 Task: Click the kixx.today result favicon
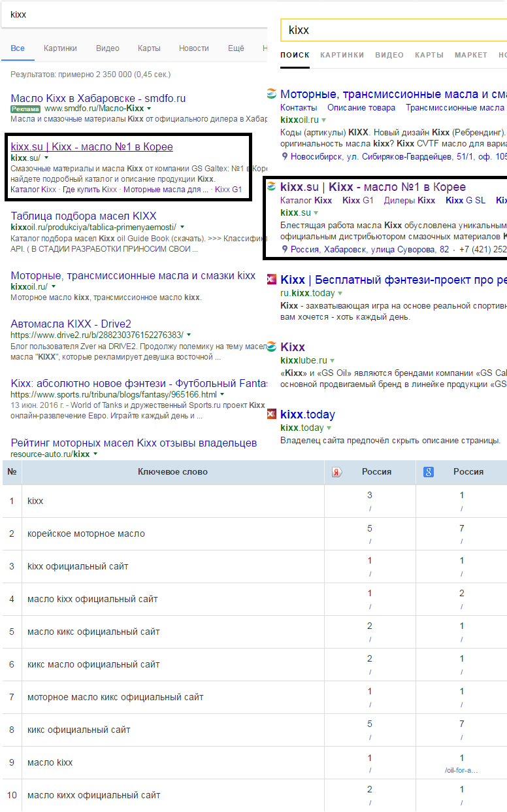click(x=272, y=414)
